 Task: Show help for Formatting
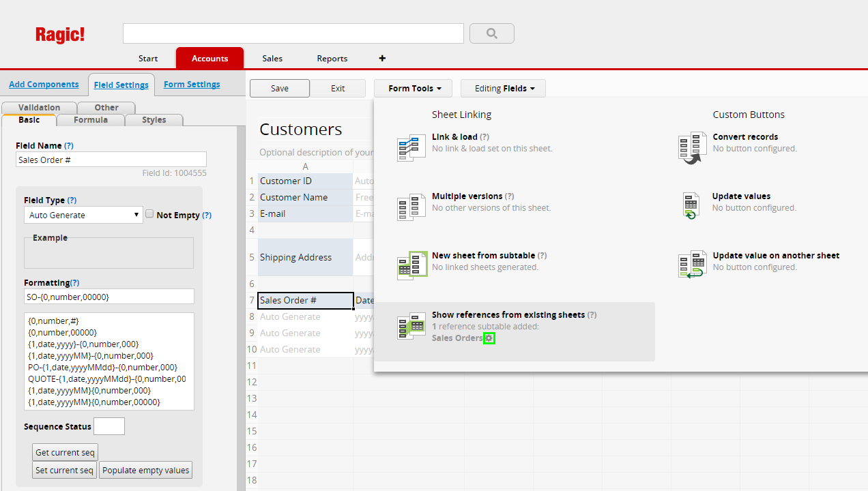(x=75, y=282)
